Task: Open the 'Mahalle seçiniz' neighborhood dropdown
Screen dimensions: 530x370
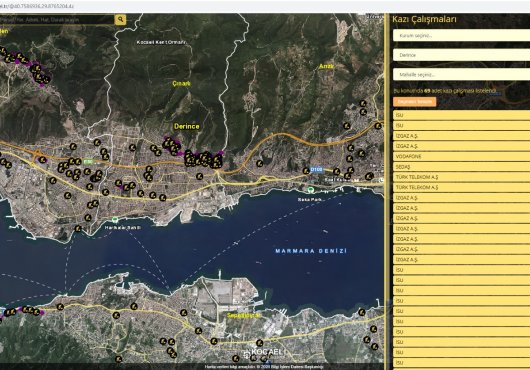Action: point(461,75)
